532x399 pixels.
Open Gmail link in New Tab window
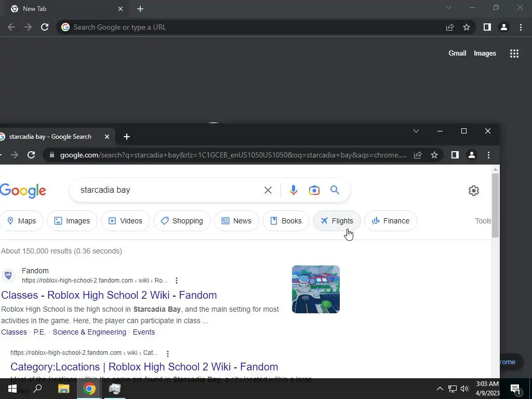pos(457,54)
